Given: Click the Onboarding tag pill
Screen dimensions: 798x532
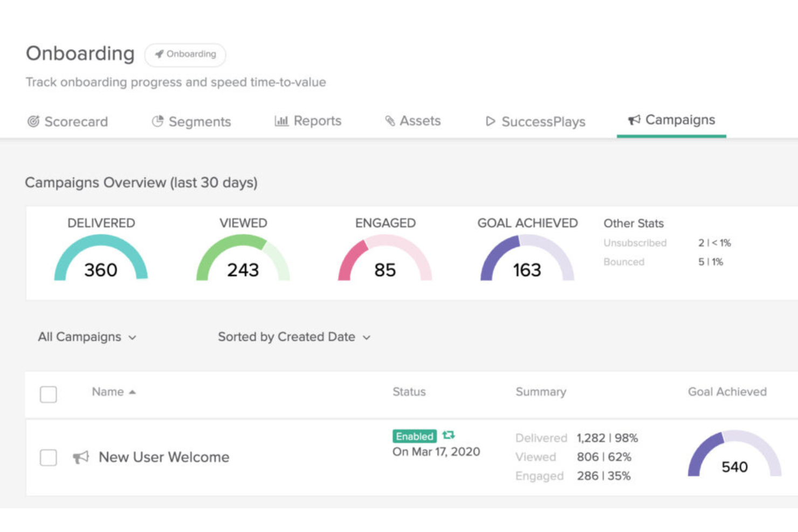Looking at the screenshot, I should [x=185, y=54].
